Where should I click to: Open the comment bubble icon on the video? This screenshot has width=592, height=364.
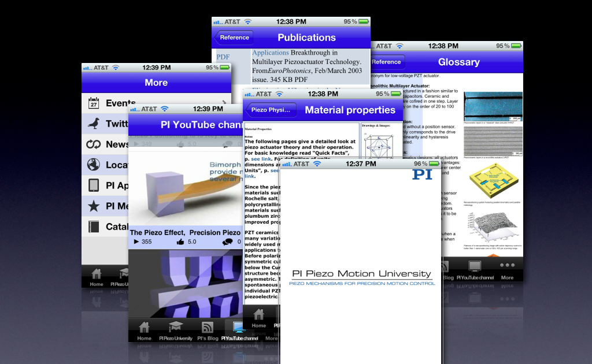[x=228, y=242]
